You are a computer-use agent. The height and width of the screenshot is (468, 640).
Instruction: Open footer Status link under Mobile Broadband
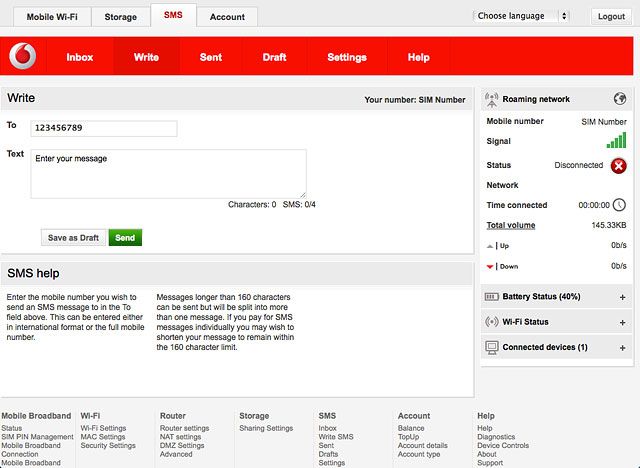click(x=11, y=428)
